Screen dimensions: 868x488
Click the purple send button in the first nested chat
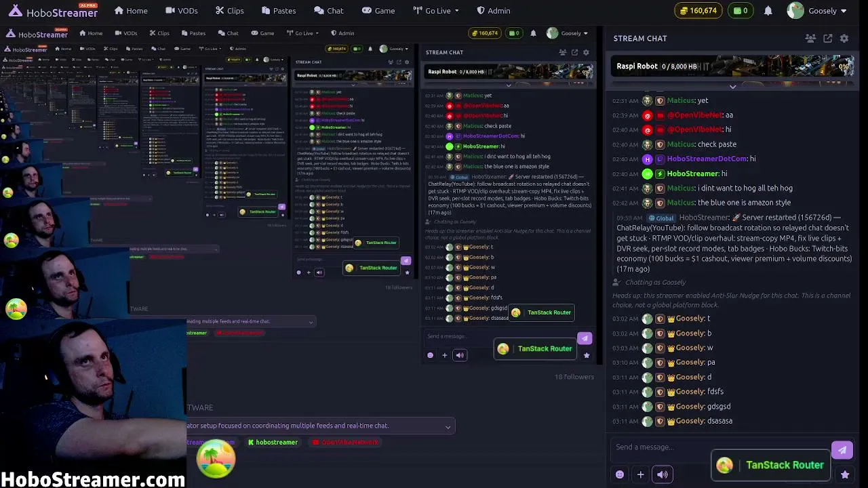pyautogui.click(x=585, y=338)
